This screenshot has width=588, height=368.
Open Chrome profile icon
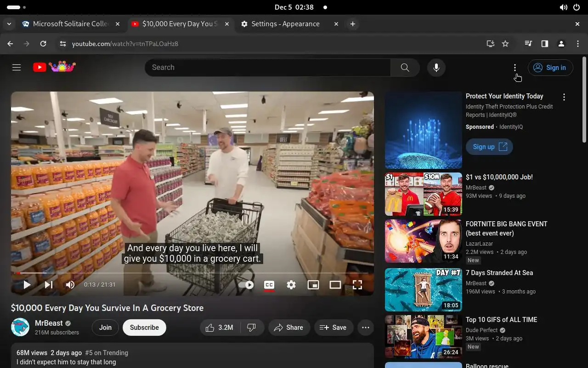(x=561, y=44)
